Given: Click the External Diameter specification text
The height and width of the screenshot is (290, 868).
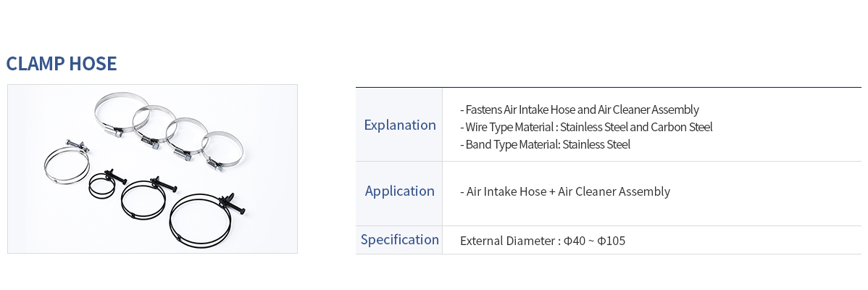Looking at the screenshot, I should coord(543,241).
